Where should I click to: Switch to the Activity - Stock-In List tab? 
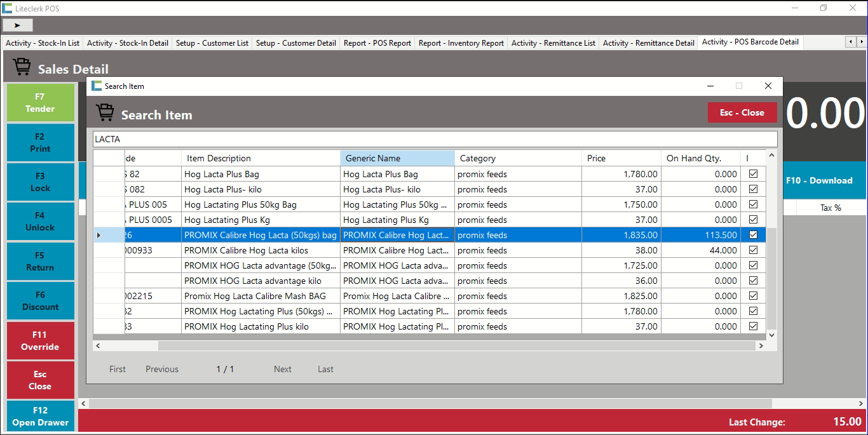(43, 43)
